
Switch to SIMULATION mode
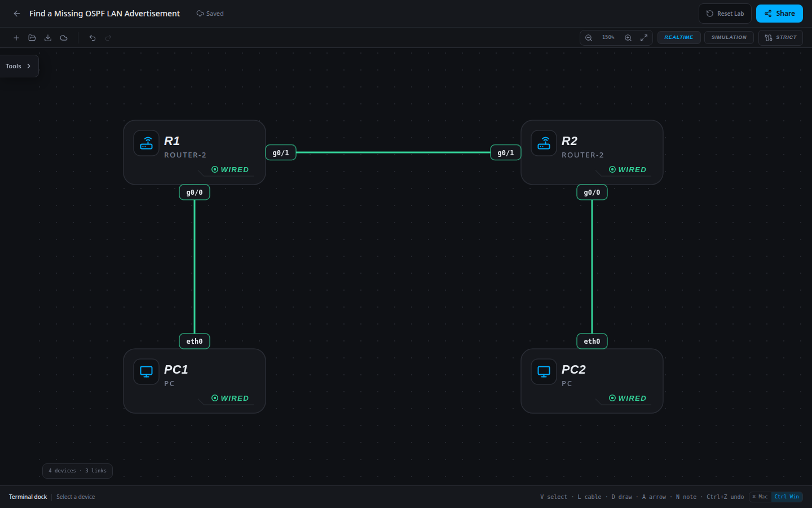[x=729, y=38]
